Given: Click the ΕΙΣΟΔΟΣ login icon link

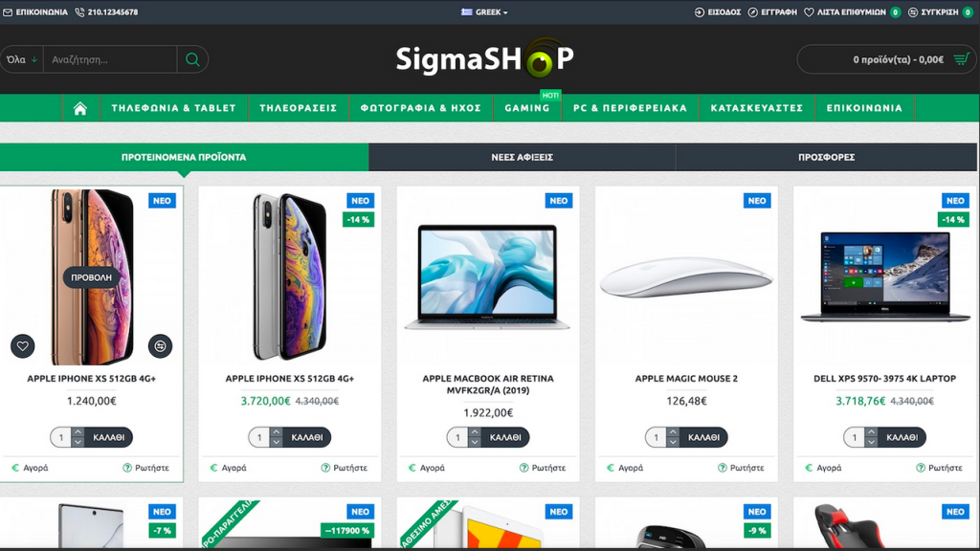Looking at the screenshot, I should click(718, 11).
